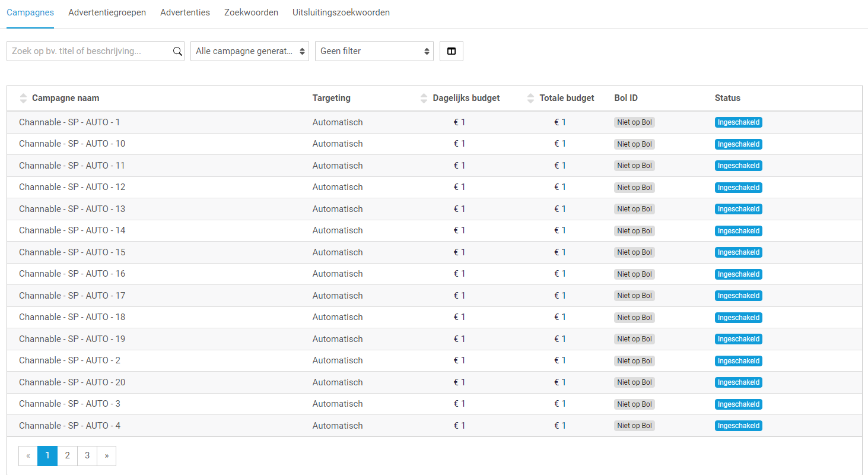Open the column visibility icon button

(x=452, y=51)
